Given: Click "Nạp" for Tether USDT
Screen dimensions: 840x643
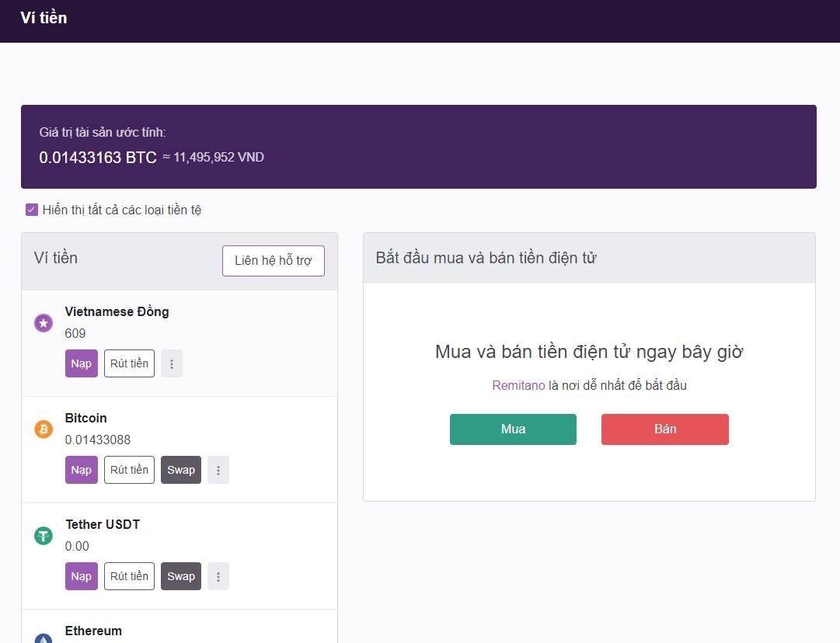Looking at the screenshot, I should pos(81,575).
